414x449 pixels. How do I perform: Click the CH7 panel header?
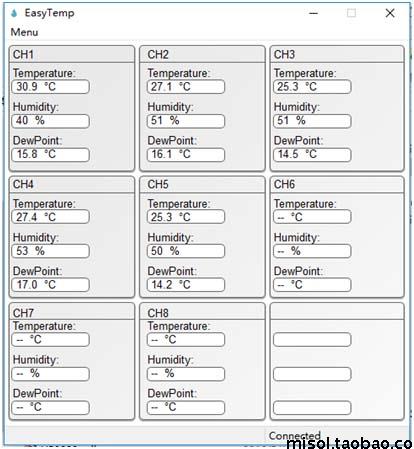click(x=72, y=312)
